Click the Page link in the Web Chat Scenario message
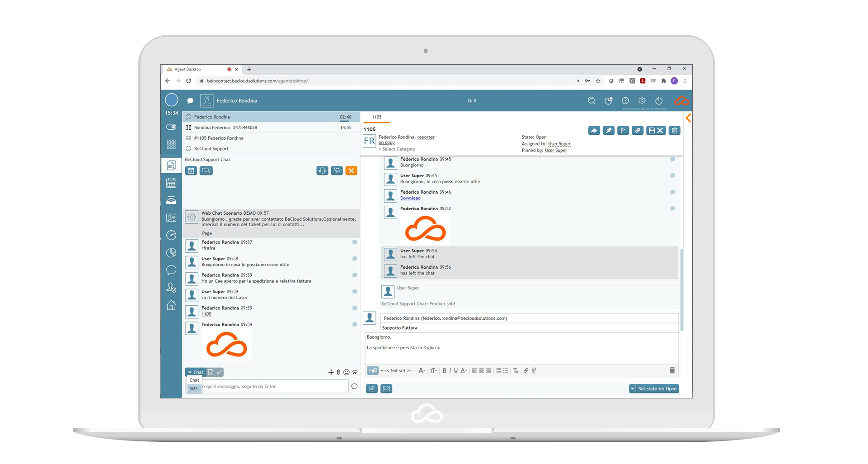Image resolution: width=868 pixels, height=464 pixels. point(207,234)
